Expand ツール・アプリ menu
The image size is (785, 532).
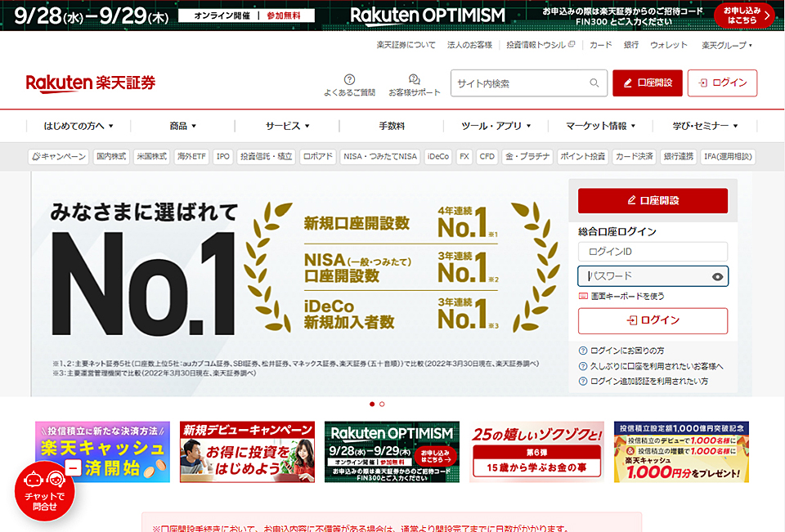pyautogui.click(x=496, y=126)
